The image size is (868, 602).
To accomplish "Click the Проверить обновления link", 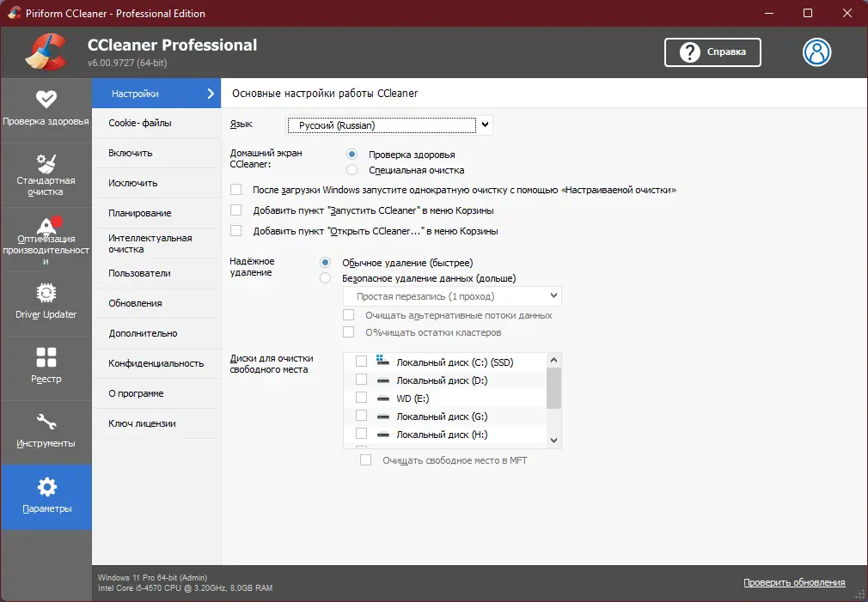I will 794,582.
